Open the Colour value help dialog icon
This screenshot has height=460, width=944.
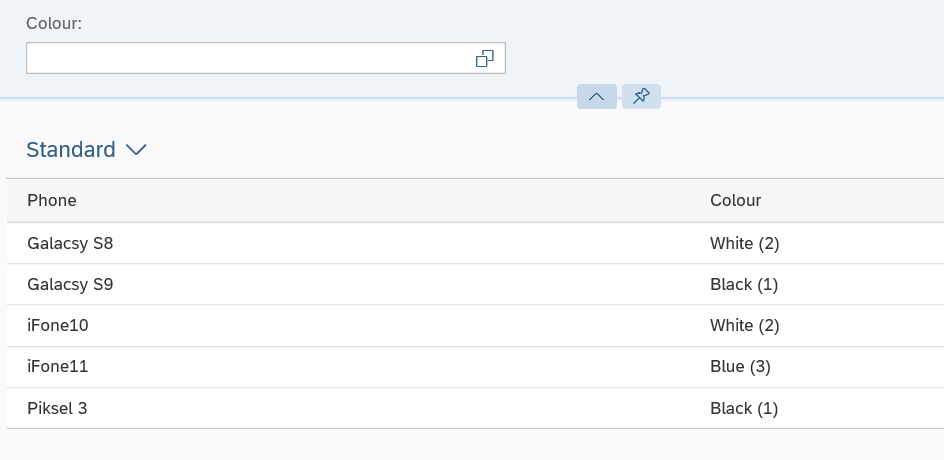point(485,58)
